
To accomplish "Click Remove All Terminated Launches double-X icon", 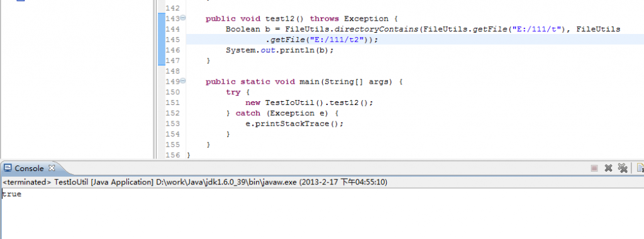I will pos(623,167).
